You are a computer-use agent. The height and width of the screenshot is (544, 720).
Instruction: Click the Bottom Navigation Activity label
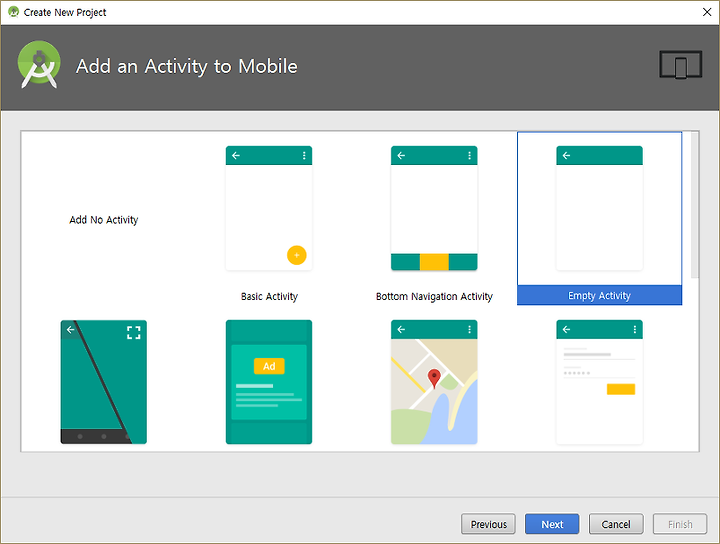pos(434,297)
